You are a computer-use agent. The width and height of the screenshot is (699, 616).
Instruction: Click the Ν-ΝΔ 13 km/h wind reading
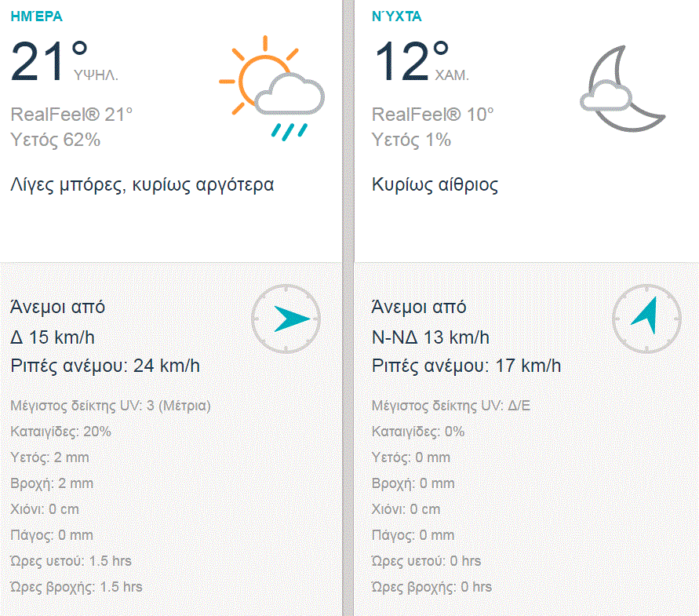pyautogui.click(x=430, y=338)
